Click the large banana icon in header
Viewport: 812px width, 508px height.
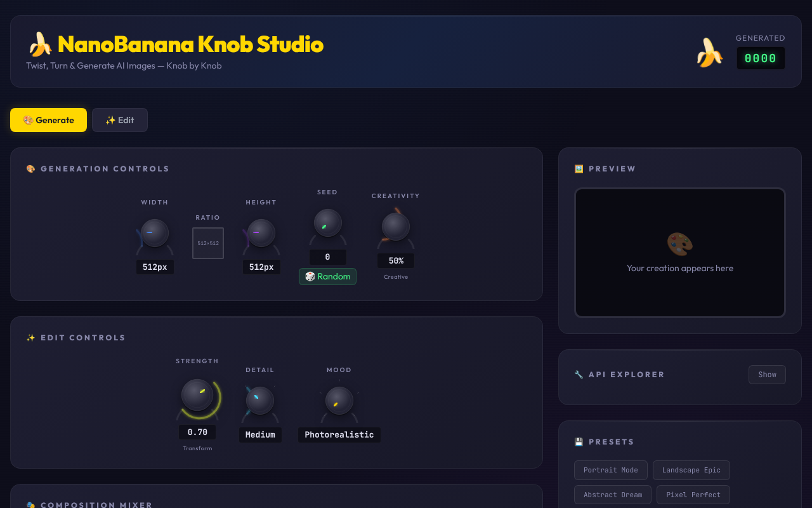(709, 52)
